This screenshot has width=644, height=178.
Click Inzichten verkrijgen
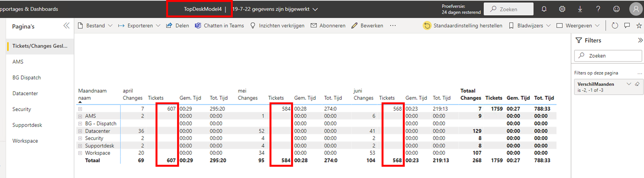coord(277,25)
